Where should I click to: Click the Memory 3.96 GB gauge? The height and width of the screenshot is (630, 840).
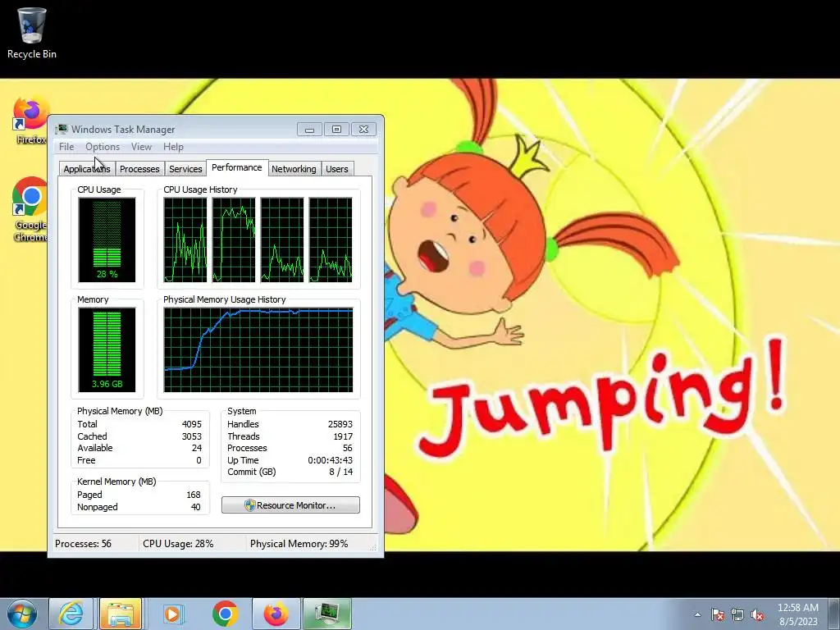click(x=107, y=349)
